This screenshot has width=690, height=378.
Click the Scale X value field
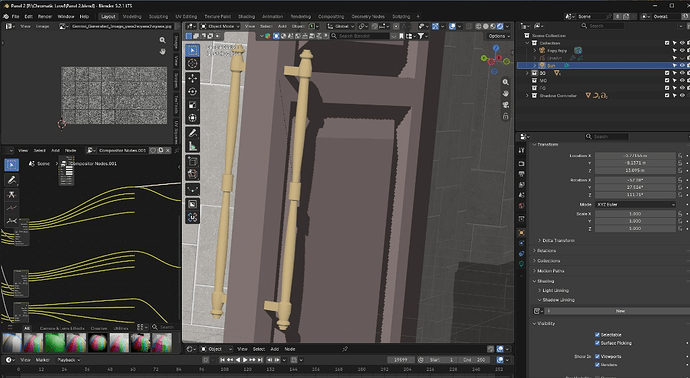635,214
